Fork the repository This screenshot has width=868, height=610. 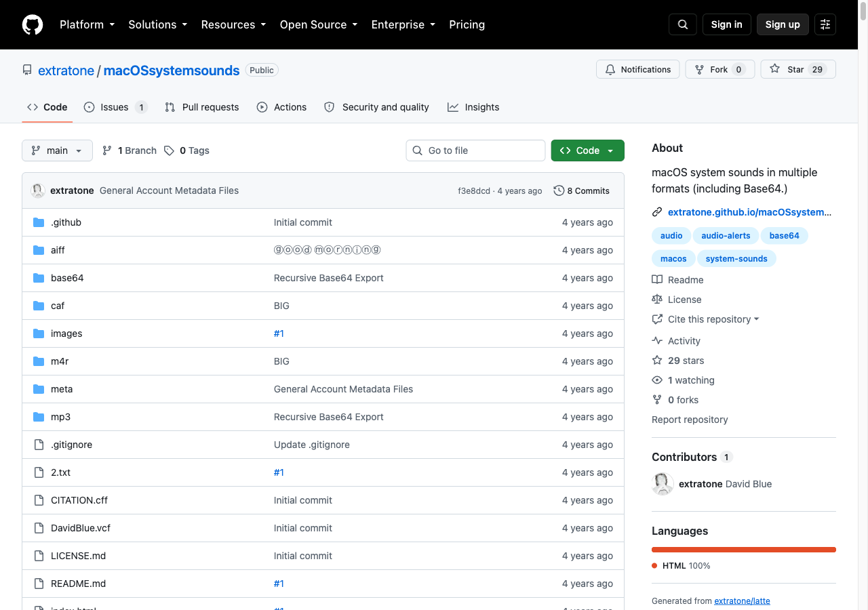point(720,69)
